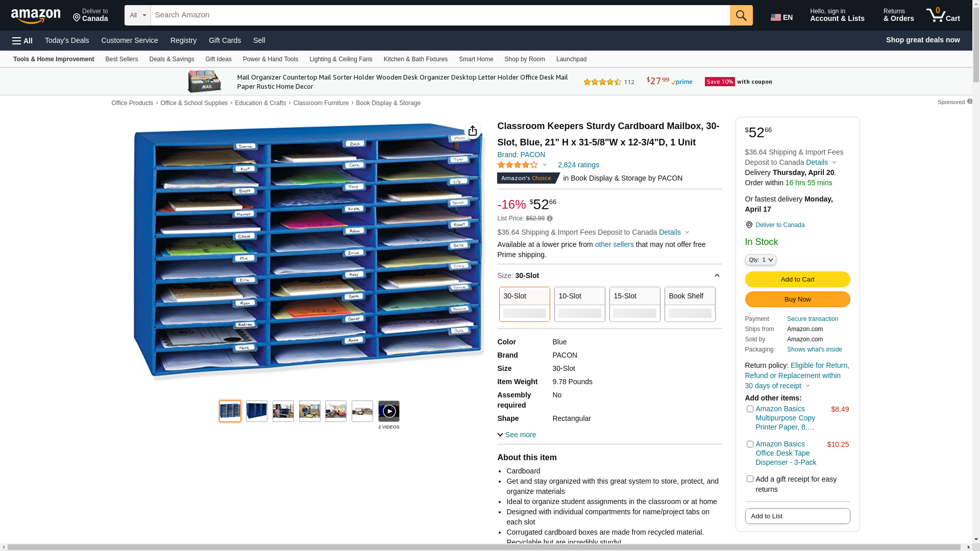Click the Sponsored info icon

(x=969, y=102)
